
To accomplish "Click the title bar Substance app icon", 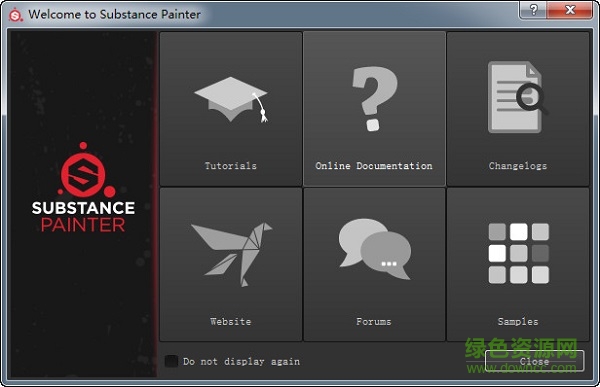I will tap(16, 15).
